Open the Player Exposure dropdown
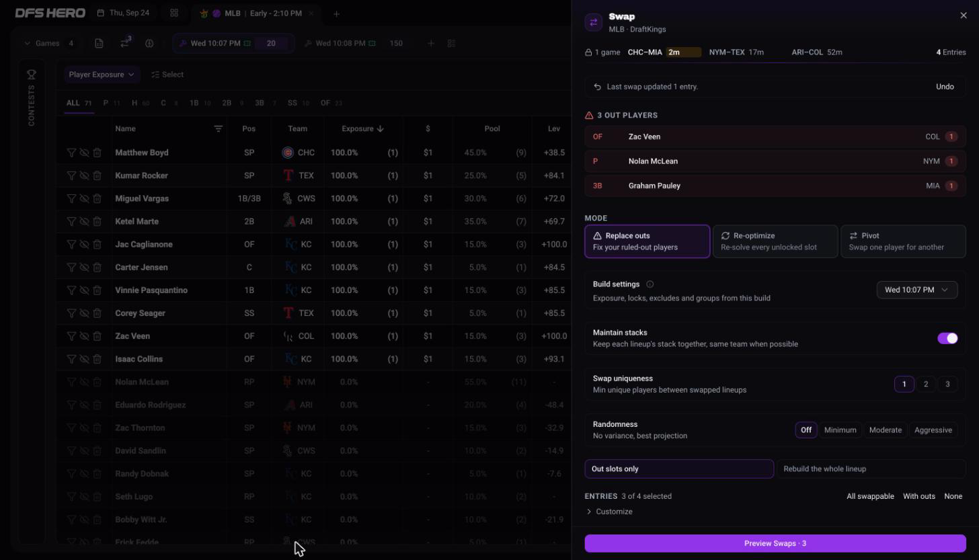This screenshot has height=560, width=979. (102, 75)
